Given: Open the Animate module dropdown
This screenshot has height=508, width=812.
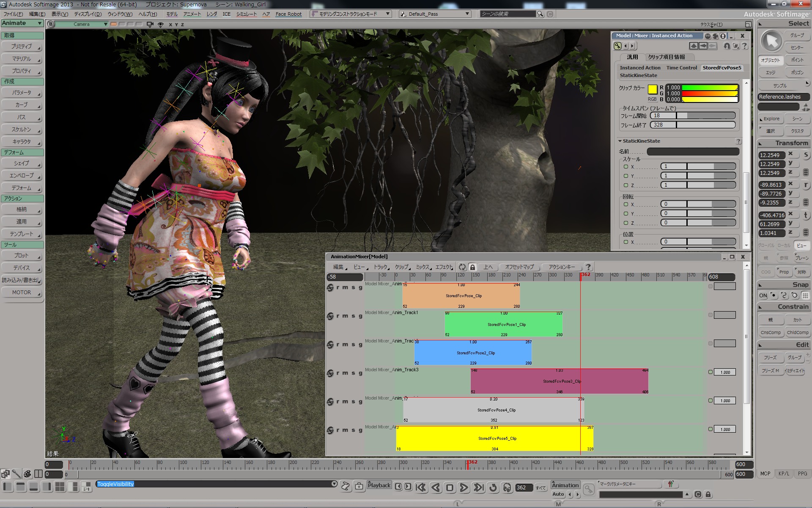Looking at the screenshot, I should (22, 23).
